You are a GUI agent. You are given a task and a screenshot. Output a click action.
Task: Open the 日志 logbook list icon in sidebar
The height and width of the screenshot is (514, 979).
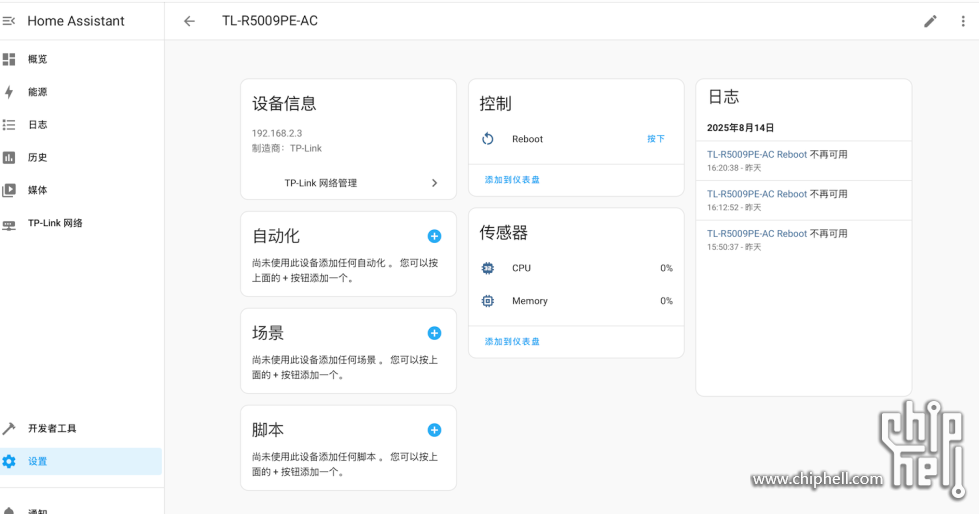(x=9, y=125)
